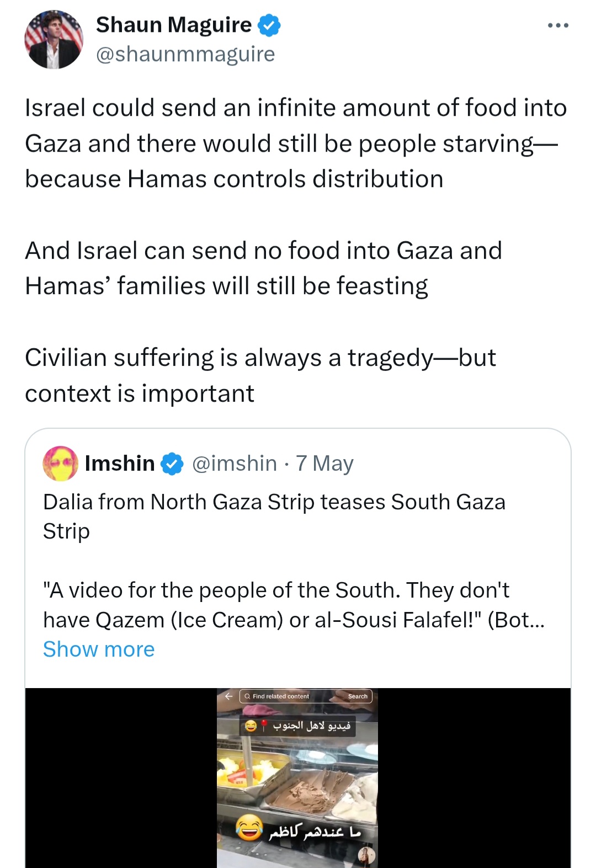The image size is (596, 868).
Task: Open the @imshin handle
Action: [x=235, y=464]
